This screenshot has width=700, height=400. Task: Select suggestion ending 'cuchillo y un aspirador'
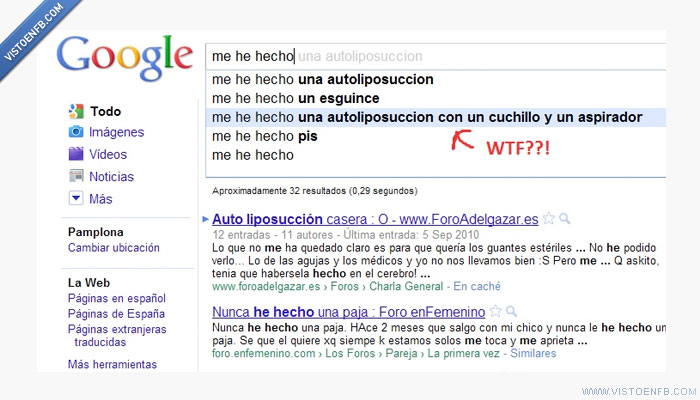pos(435,117)
